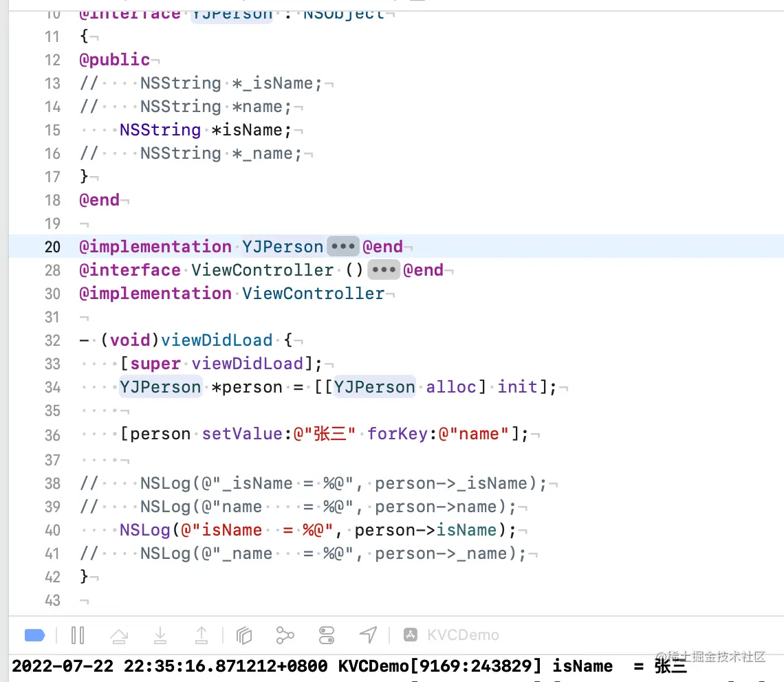Toggle breakpoints off with the blue breakpoint icon
784x682 pixels.
point(34,635)
